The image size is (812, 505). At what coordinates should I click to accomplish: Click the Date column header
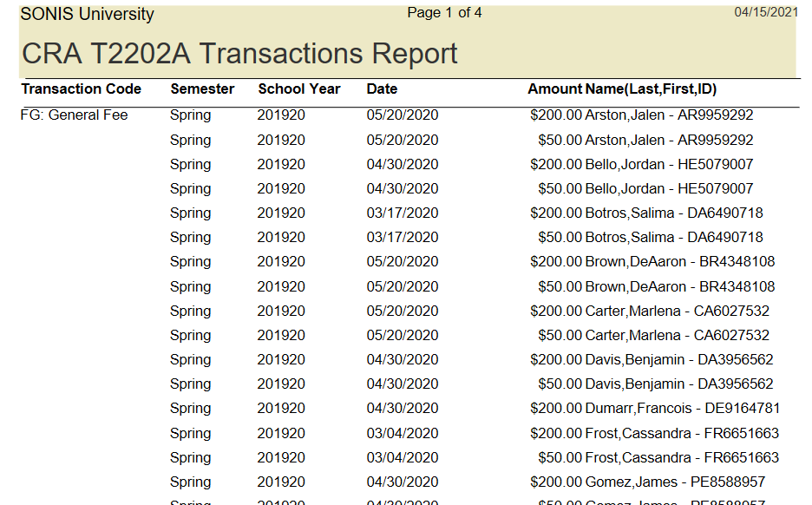pyautogui.click(x=382, y=89)
